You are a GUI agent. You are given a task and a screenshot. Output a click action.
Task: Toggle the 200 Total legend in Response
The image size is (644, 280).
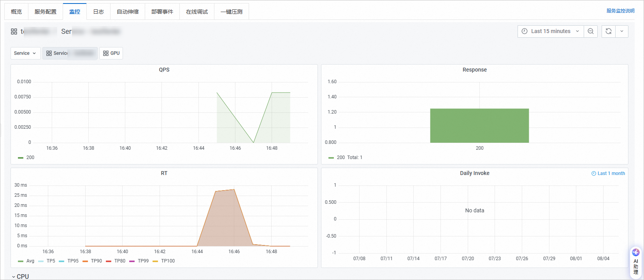(x=345, y=157)
